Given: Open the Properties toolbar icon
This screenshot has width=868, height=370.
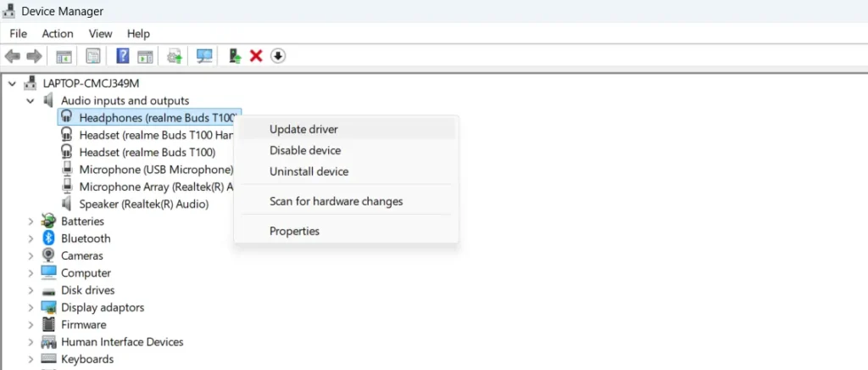Looking at the screenshot, I should coord(93,56).
